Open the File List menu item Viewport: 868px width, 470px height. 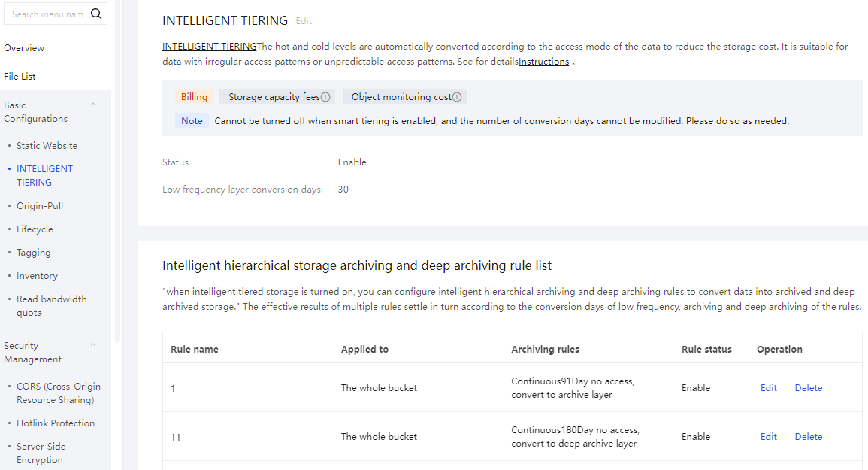[20, 77]
